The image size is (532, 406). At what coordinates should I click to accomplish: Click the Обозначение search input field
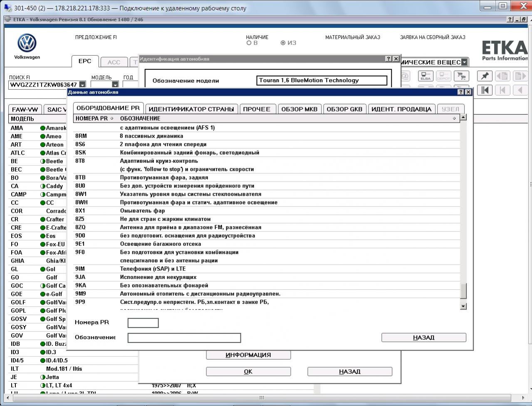[x=184, y=338]
